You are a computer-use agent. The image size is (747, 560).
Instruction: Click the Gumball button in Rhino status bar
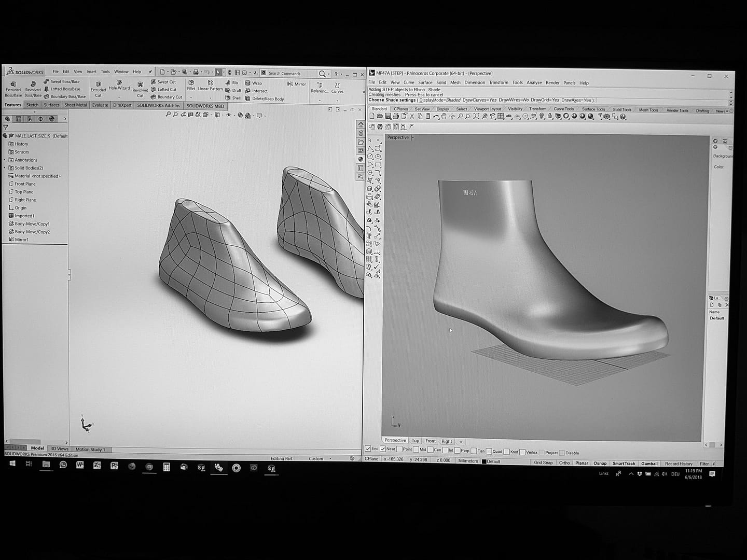coord(649,463)
